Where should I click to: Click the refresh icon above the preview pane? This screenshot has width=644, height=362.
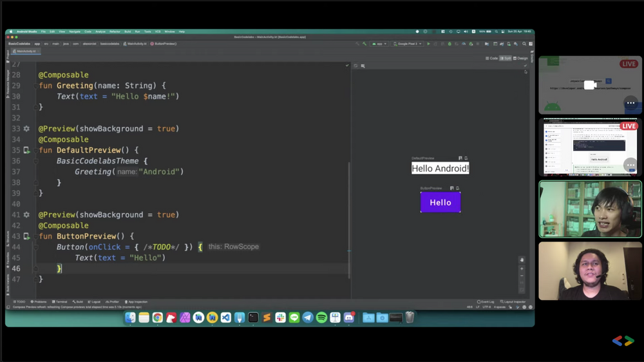(x=355, y=66)
